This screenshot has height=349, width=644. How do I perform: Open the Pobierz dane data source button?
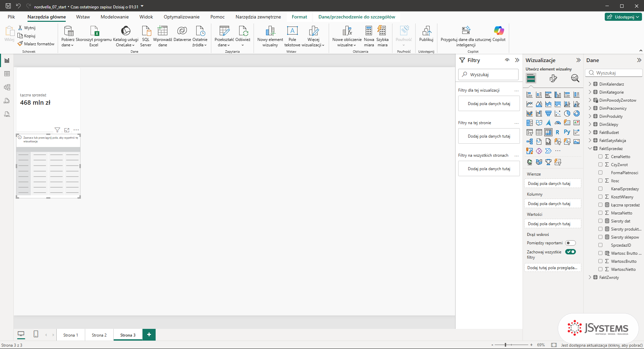(68, 36)
